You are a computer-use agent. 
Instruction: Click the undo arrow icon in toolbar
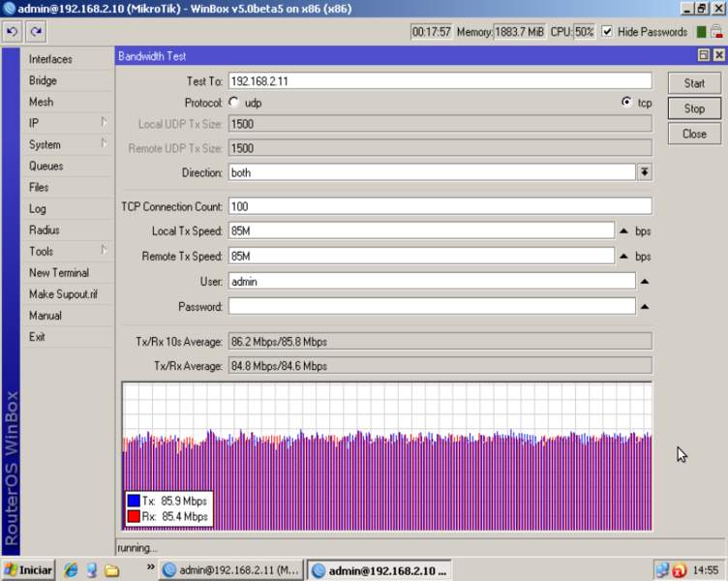pos(12,32)
